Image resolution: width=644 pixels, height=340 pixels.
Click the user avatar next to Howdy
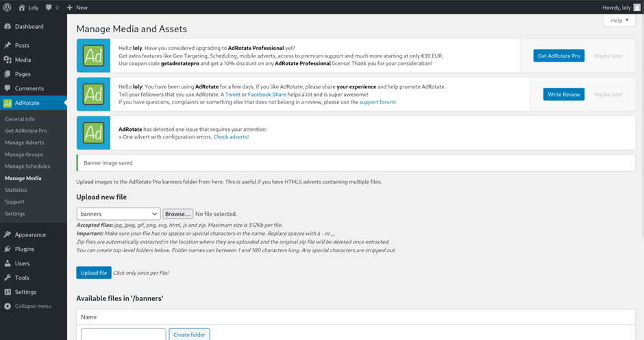[x=637, y=8]
